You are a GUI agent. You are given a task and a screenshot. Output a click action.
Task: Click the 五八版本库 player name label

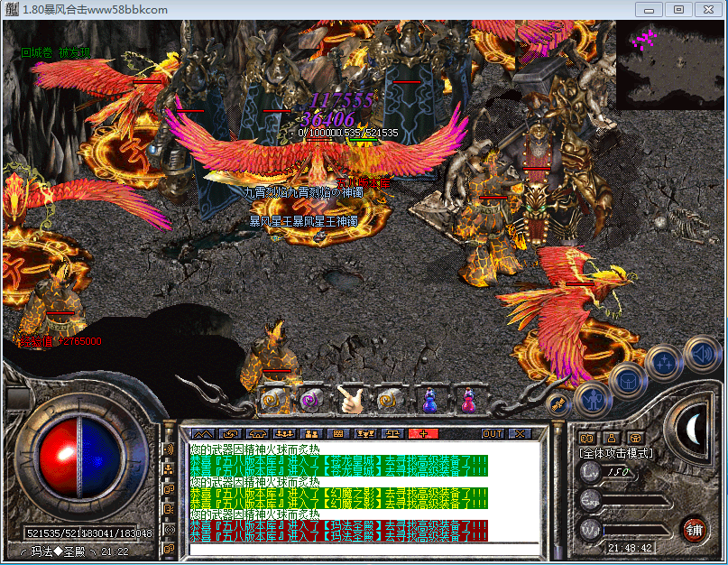tap(363, 183)
